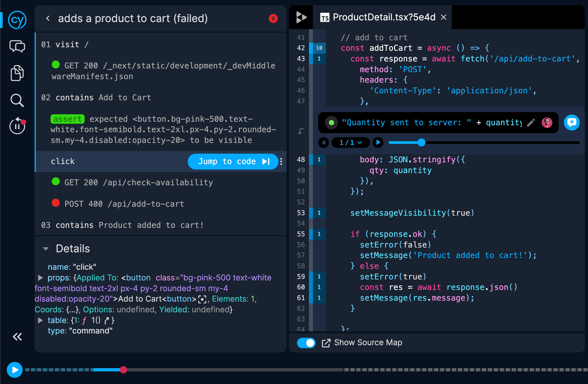588x384 pixels.
Task: Play the next step with the arrow icon
Action: click(x=378, y=143)
